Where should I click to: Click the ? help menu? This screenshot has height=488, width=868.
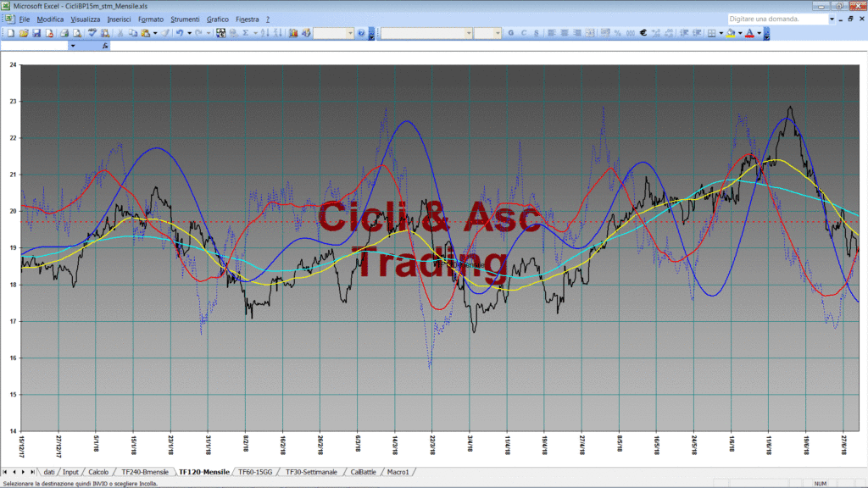click(268, 19)
